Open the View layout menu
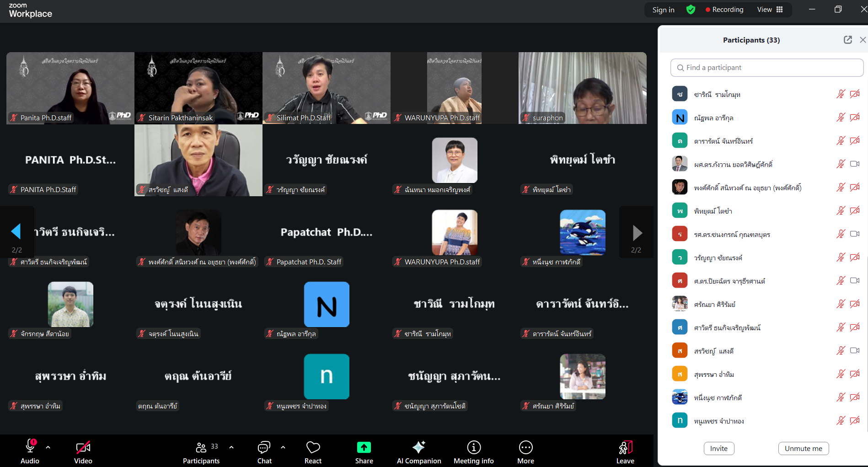Image resolution: width=868 pixels, height=467 pixels. pyautogui.click(x=770, y=10)
